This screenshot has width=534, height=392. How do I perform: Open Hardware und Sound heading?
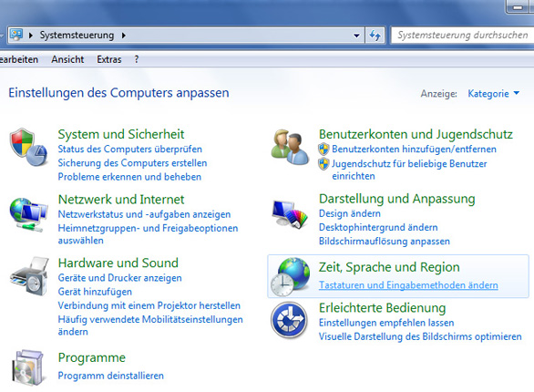pos(118,263)
